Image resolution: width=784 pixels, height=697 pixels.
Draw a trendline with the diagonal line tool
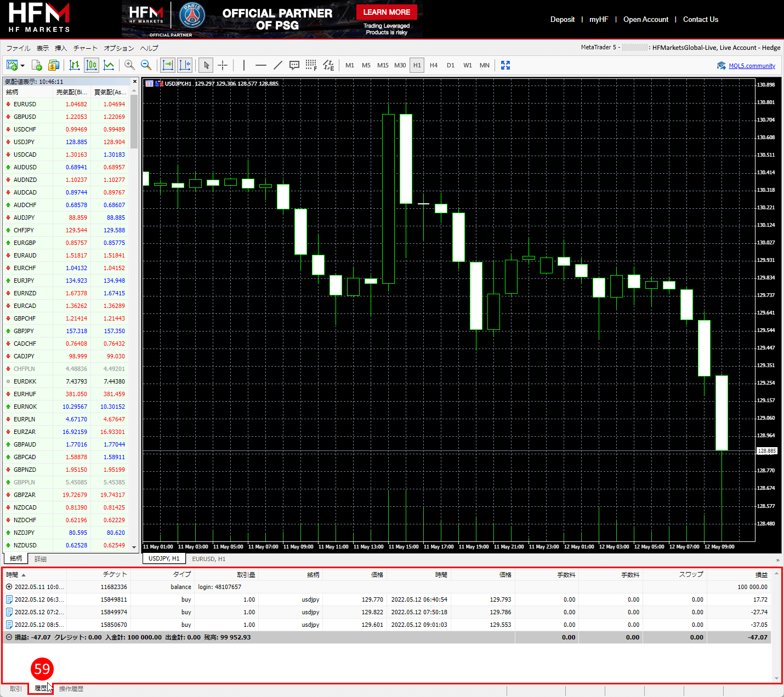tap(278, 65)
